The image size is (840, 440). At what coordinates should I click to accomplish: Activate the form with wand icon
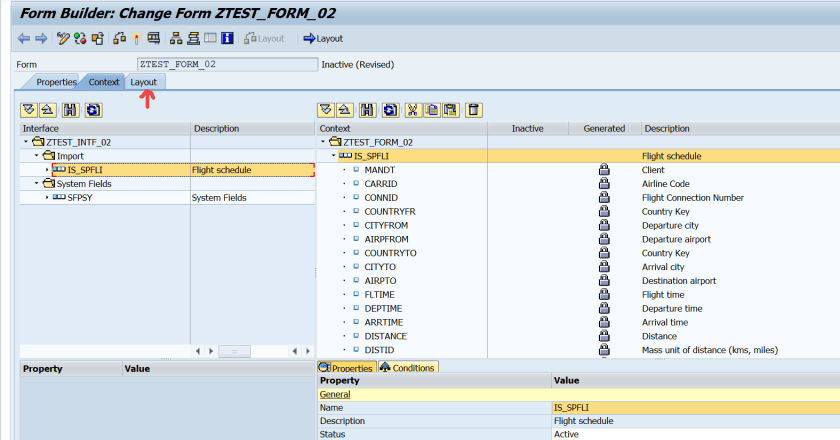coord(137,39)
